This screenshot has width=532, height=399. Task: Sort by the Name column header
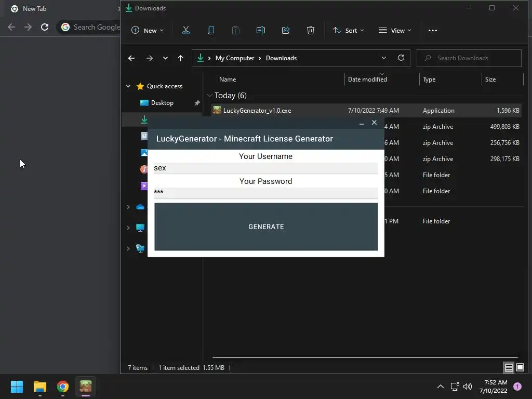coord(228,79)
